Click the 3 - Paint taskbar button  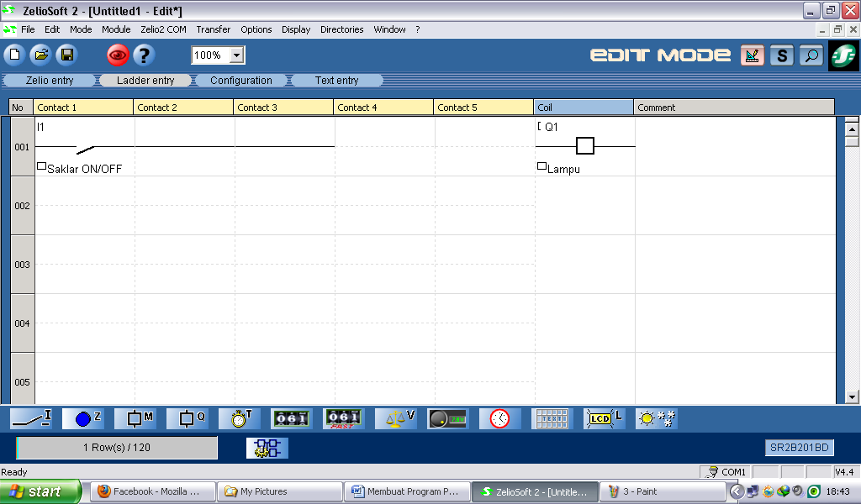[663, 491]
